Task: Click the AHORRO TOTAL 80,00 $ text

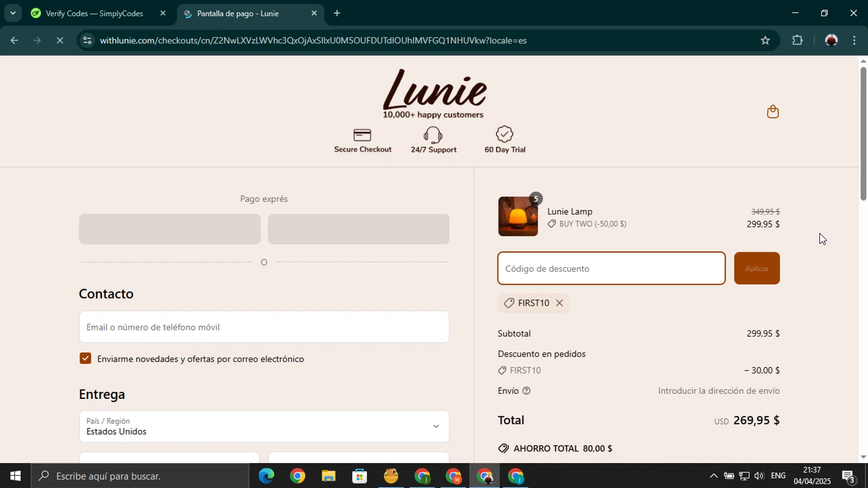Action: click(x=562, y=449)
